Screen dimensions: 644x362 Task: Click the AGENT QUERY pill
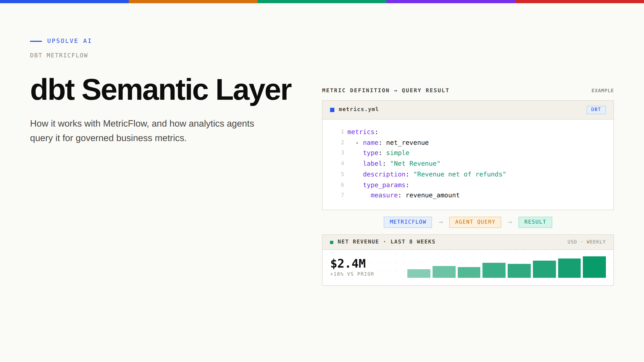click(475, 222)
